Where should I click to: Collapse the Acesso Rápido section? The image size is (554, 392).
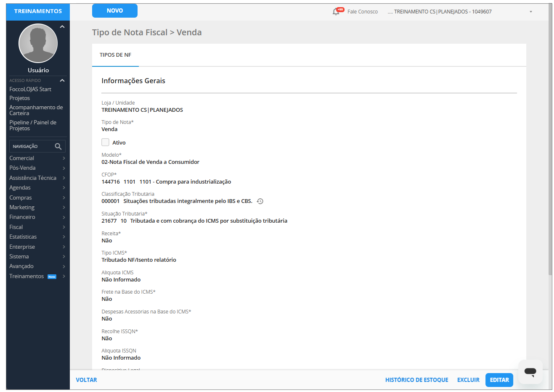coord(62,80)
